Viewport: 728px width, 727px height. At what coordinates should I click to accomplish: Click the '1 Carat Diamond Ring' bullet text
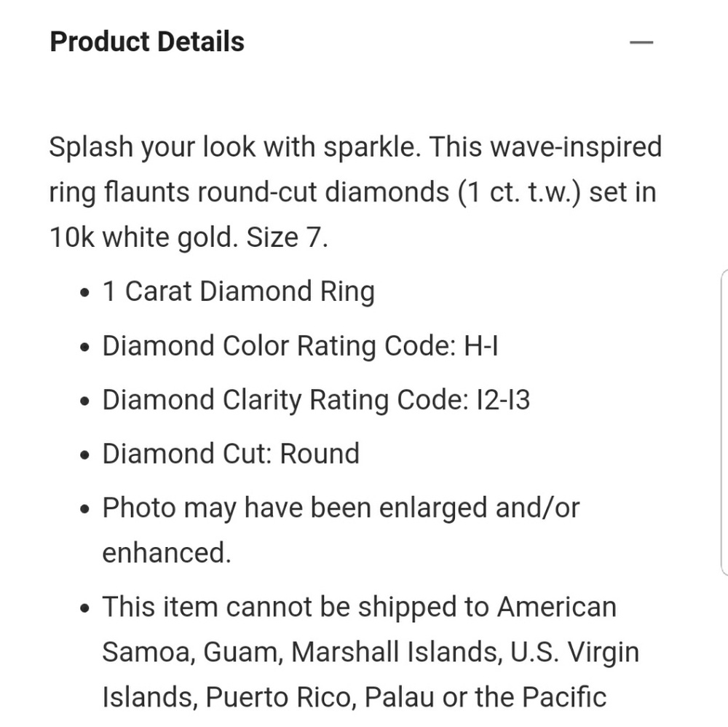click(x=238, y=292)
